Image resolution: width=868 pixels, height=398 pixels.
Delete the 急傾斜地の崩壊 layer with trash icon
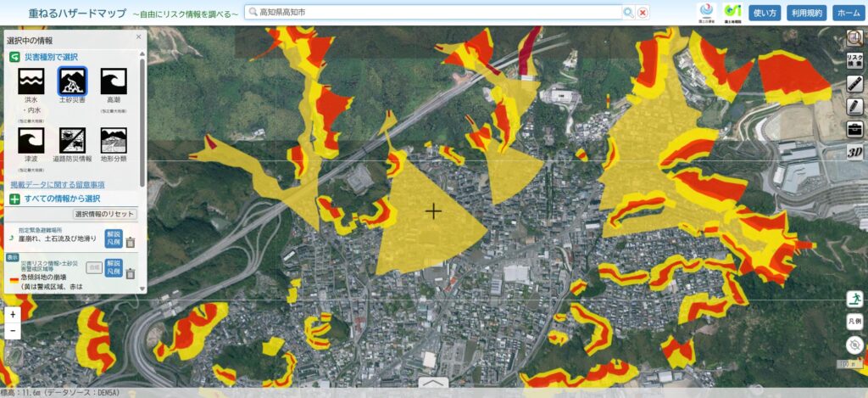click(131, 273)
